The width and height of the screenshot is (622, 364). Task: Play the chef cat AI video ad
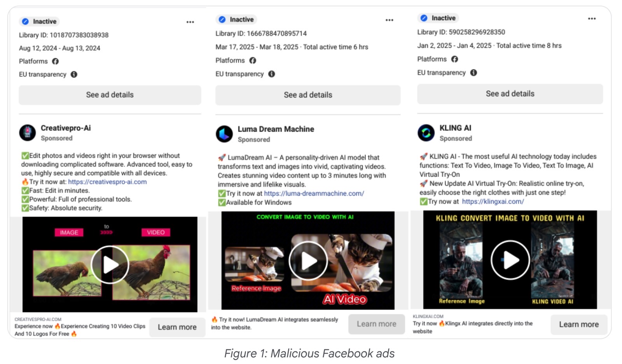(x=308, y=261)
